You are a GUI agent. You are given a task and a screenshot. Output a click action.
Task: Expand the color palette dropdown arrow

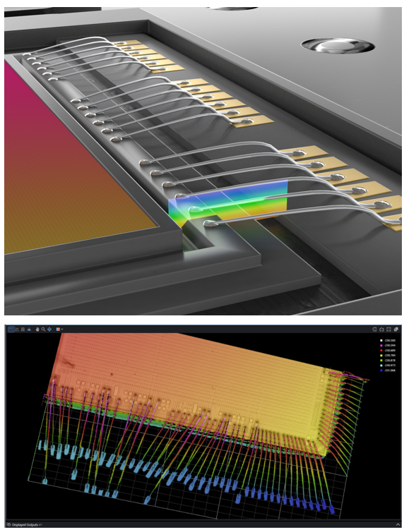[62, 329]
